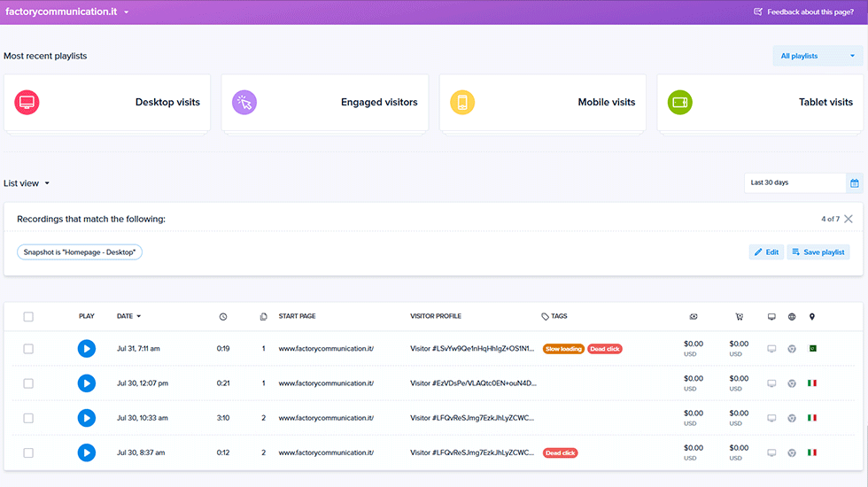The width and height of the screenshot is (868, 487).
Task: Click the START PAGE column header
Action: pyautogui.click(x=298, y=317)
